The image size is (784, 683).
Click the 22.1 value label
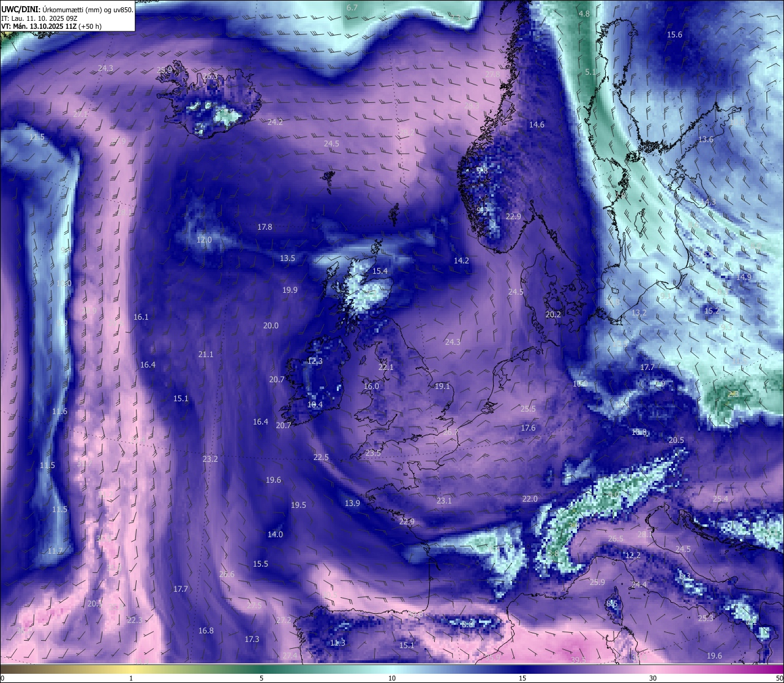(386, 367)
